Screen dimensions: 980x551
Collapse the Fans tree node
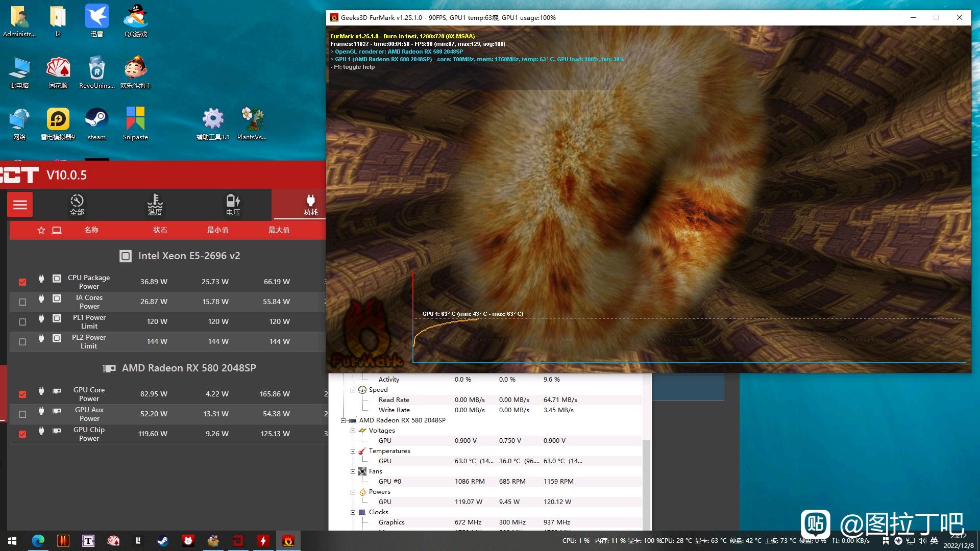pyautogui.click(x=353, y=471)
